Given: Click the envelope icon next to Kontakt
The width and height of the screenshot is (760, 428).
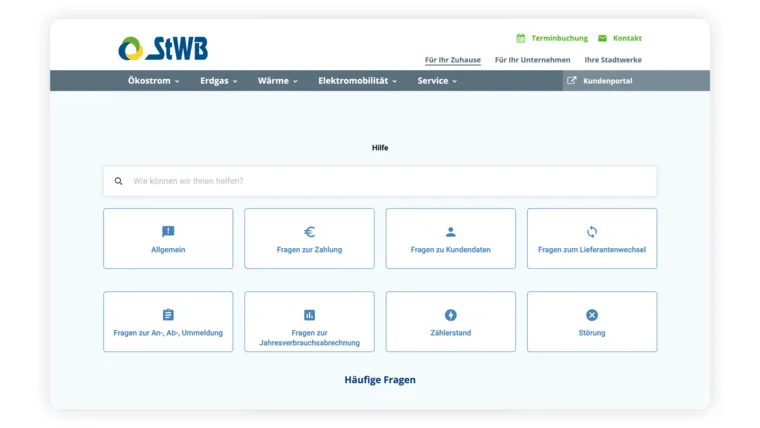Looking at the screenshot, I should [602, 38].
